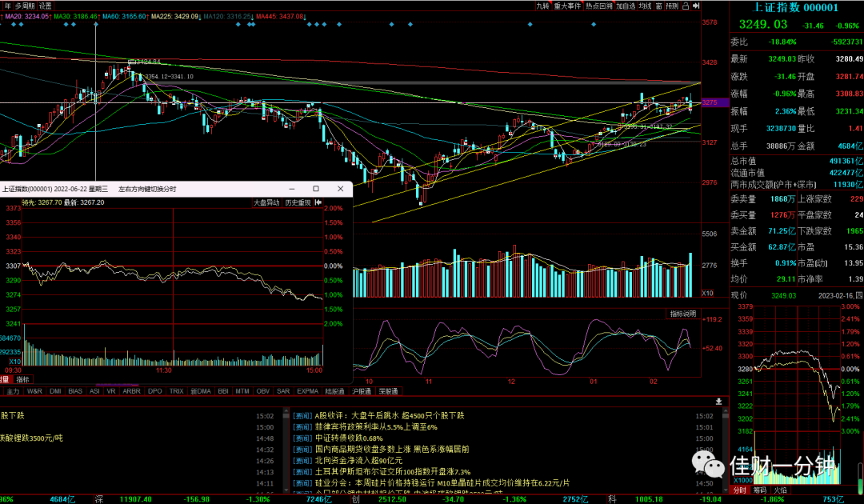Click the rewind arrow icon beside 历史重现
The height and width of the screenshot is (504, 864).
(x=318, y=202)
